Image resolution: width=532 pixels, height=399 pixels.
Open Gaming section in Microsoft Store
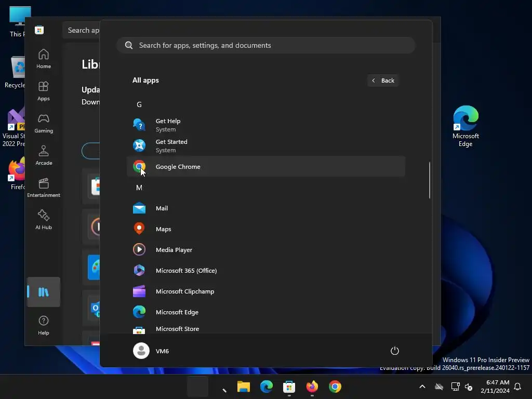[44, 124]
